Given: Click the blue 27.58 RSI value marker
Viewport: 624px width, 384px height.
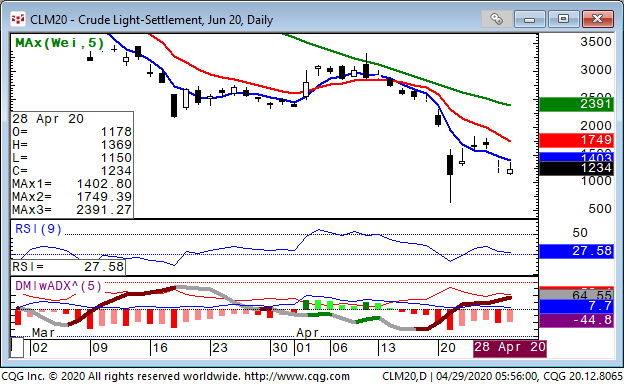Looking at the screenshot, I should pos(576,251).
